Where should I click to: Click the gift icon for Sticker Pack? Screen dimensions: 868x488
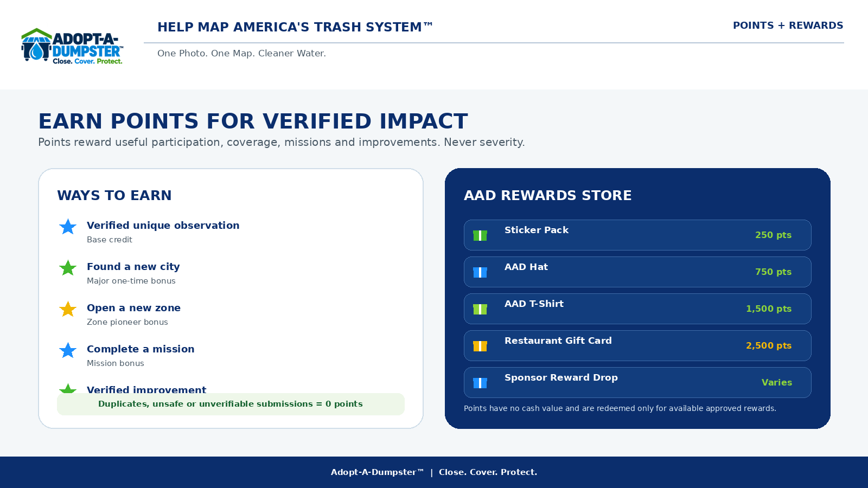pos(480,235)
